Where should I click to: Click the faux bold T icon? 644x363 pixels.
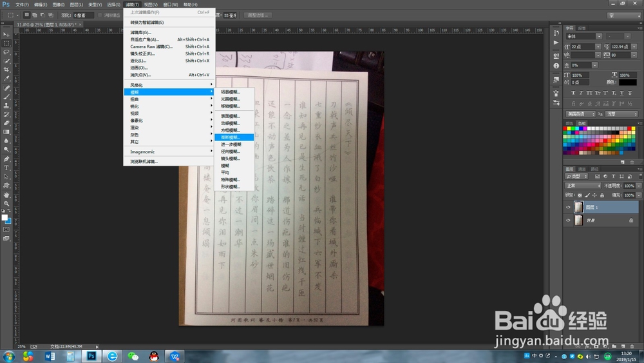(x=573, y=93)
